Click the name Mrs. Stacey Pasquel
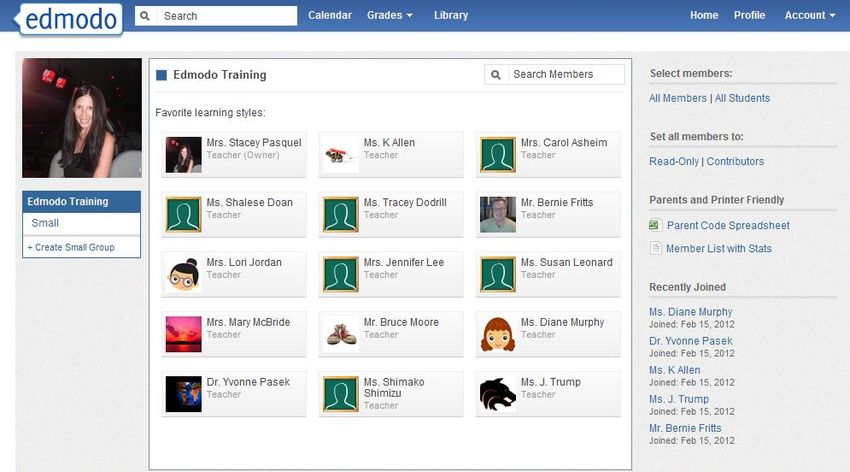Viewport: 850px width, 472px height. point(254,143)
